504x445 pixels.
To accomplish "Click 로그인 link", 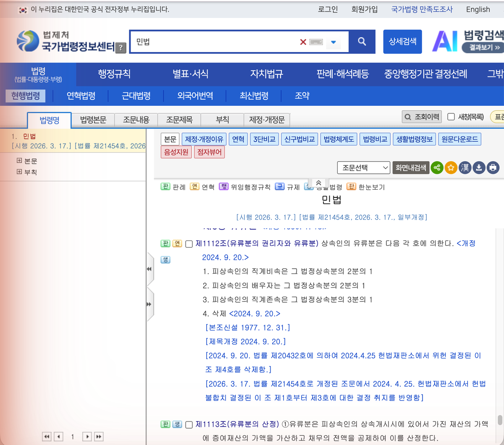I will (x=328, y=9).
